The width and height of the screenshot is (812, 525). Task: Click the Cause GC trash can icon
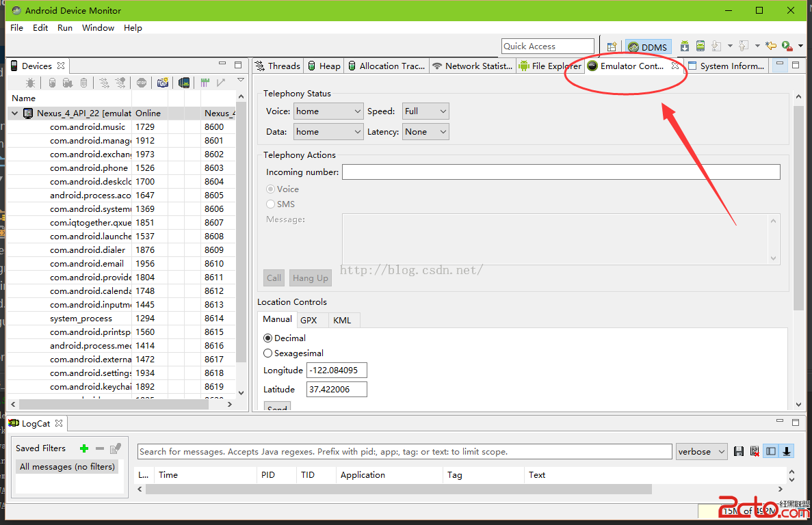(x=84, y=83)
